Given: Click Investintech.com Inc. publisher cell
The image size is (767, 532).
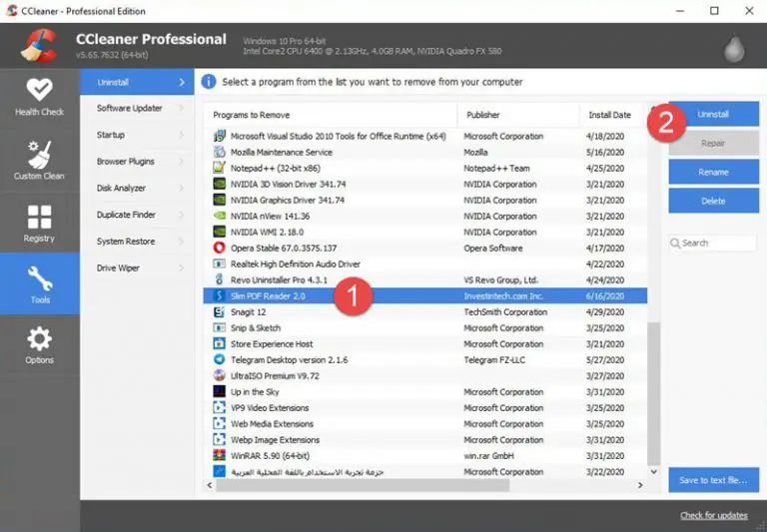Looking at the screenshot, I should pyautogui.click(x=503, y=295).
